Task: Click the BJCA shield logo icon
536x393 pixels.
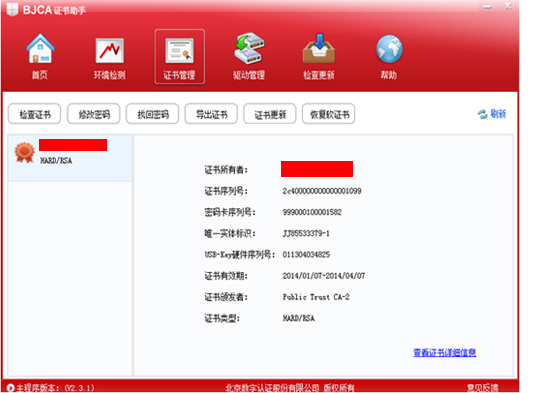Action: coord(12,9)
